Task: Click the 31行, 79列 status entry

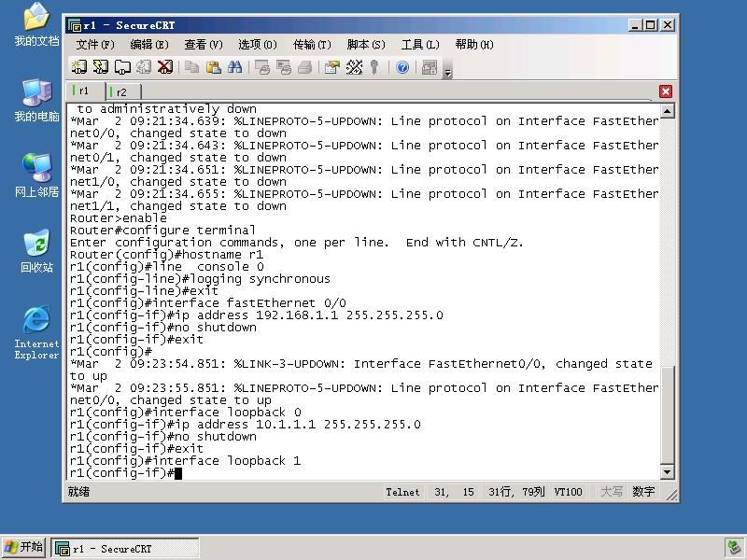Action: pyautogui.click(x=516, y=492)
